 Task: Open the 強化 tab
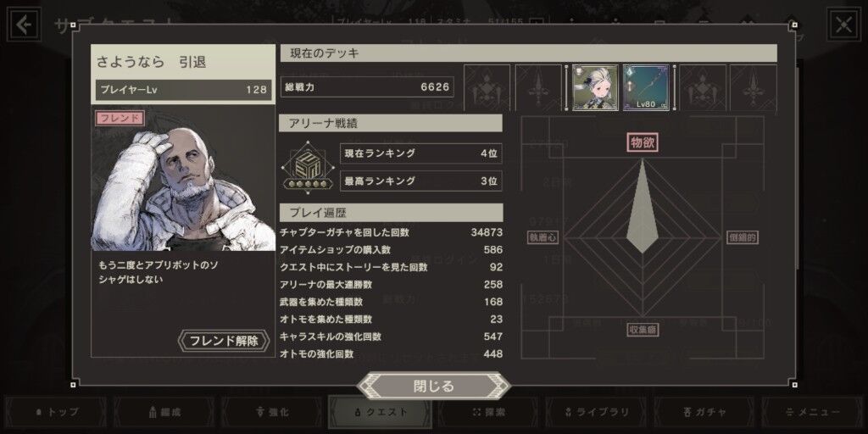point(272,412)
